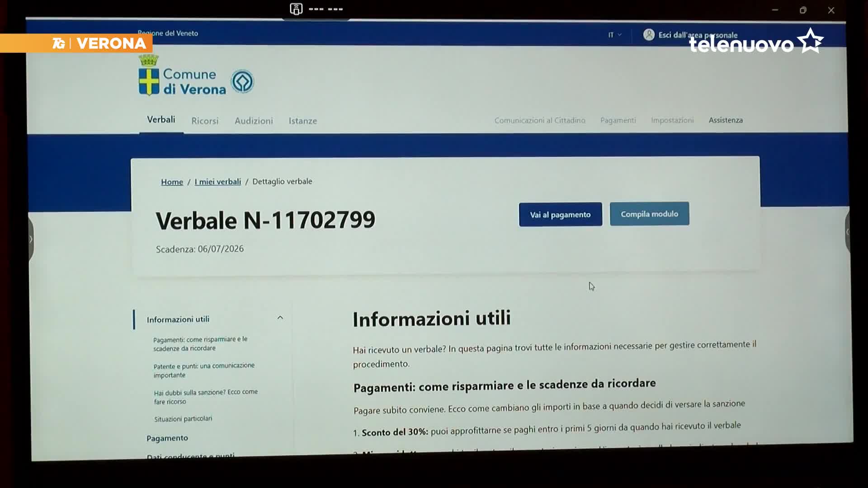Minimize the window

tap(775, 10)
